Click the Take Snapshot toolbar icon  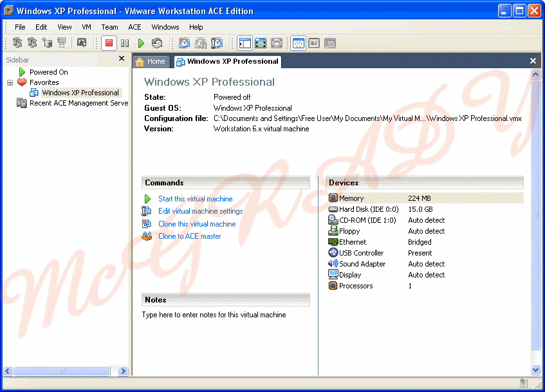(x=184, y=43)
